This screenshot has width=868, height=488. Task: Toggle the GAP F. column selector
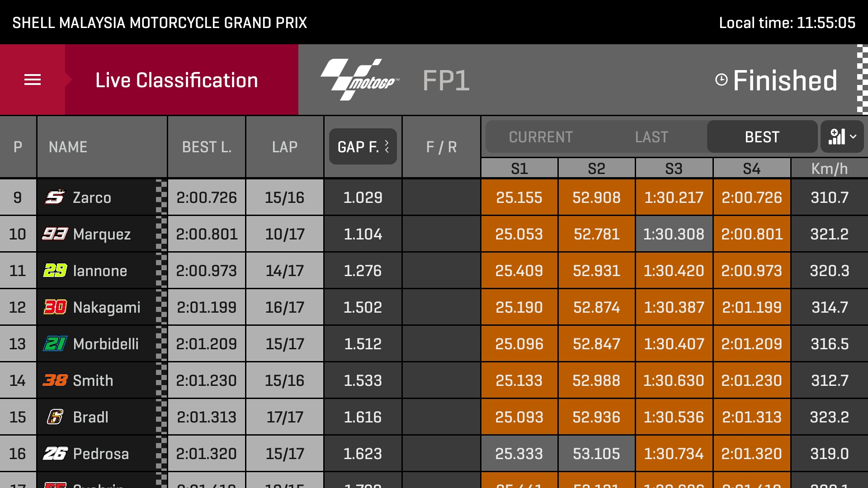coord(363,146)
